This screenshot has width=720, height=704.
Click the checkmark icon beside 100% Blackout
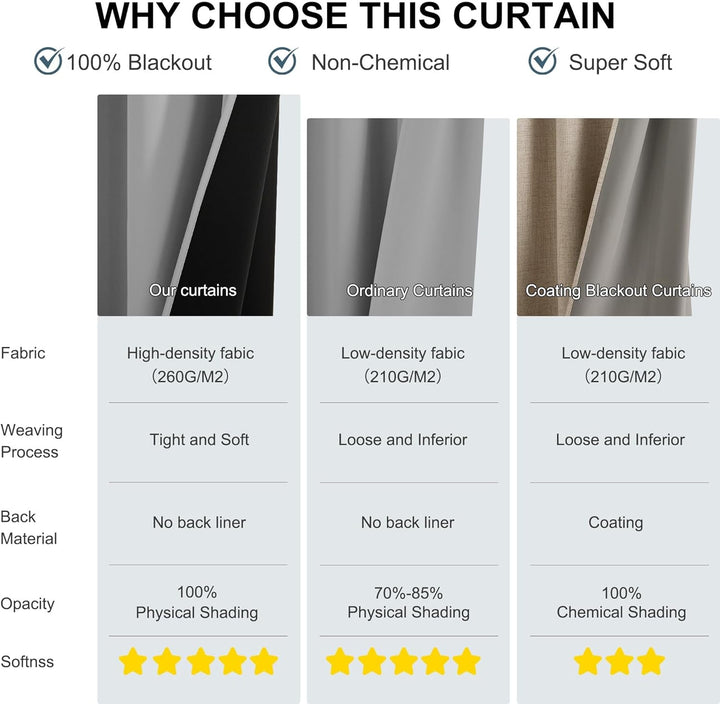(x=48, y=61)
